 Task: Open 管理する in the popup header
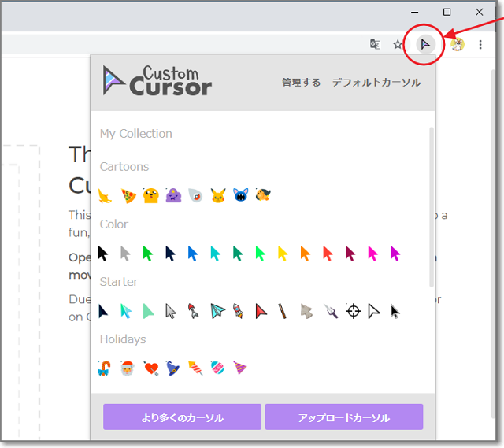(301, 83)
